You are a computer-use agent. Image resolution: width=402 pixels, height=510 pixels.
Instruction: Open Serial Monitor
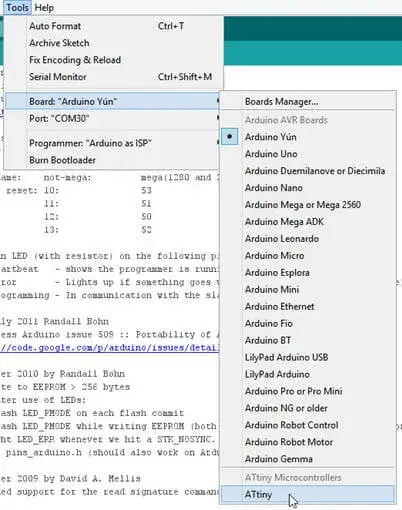tap(112, 77)
